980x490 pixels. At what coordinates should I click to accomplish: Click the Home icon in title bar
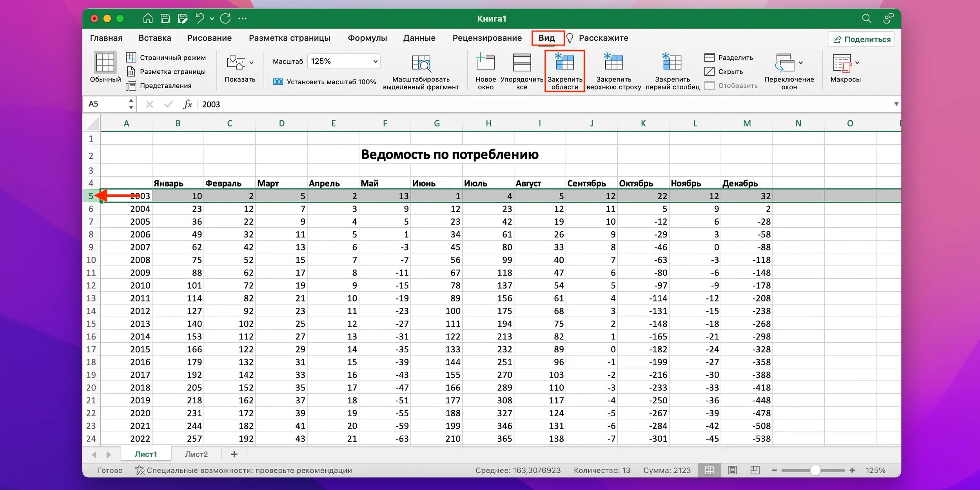coord(148,18)
